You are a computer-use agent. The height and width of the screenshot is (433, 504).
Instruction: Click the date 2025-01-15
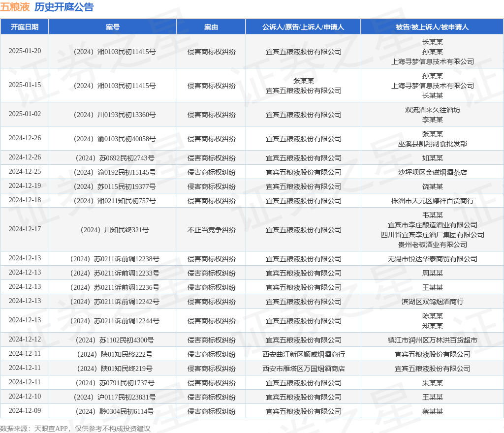coord(25,85)
